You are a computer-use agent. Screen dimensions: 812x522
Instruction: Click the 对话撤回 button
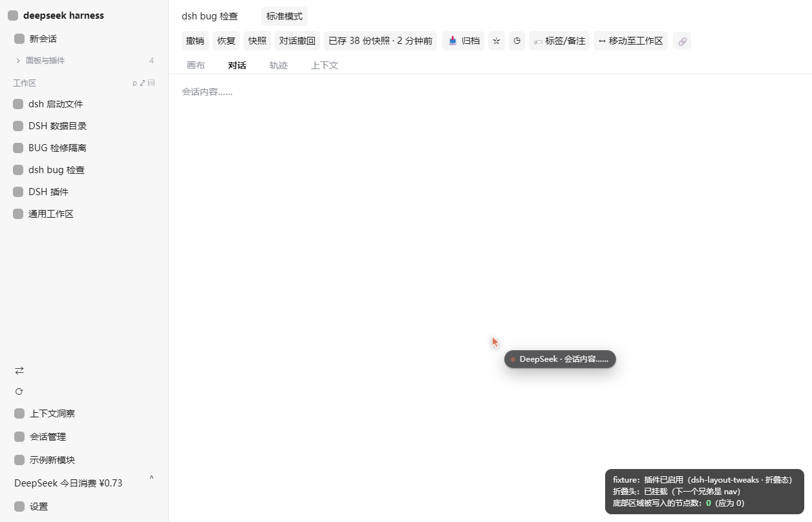[x=297, y=41]
